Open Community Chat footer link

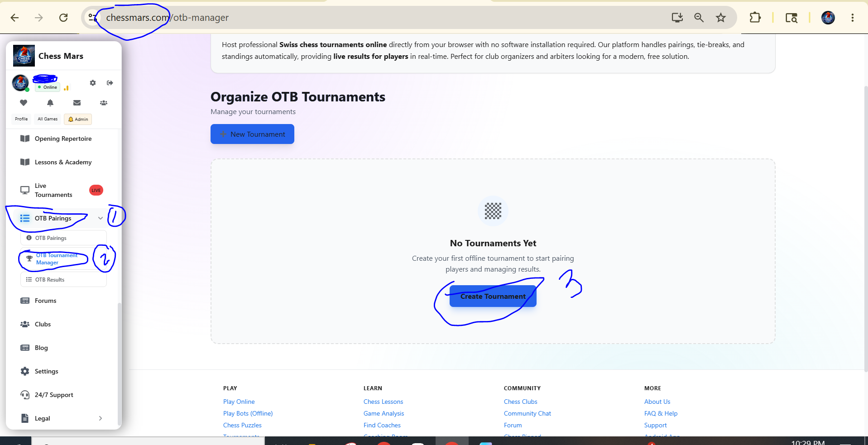pyautogui.click(x=527, y=413)
